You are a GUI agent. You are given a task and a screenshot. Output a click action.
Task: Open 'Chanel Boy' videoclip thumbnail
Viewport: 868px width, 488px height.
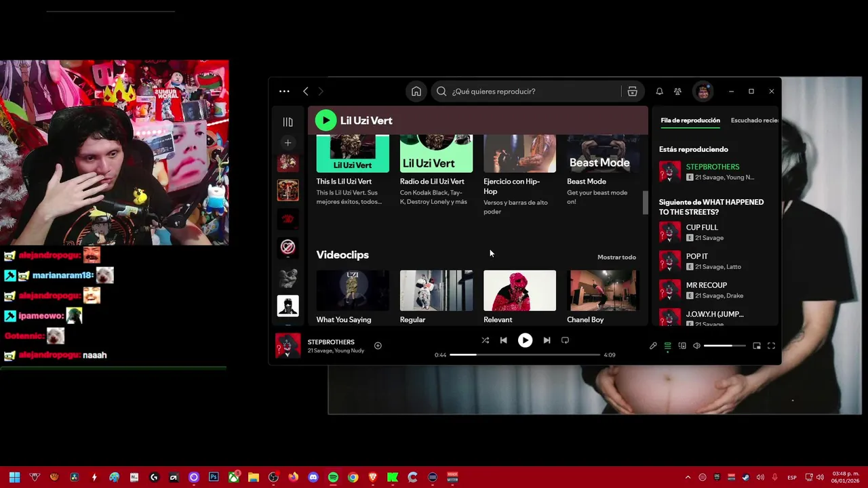click(603, 290)
